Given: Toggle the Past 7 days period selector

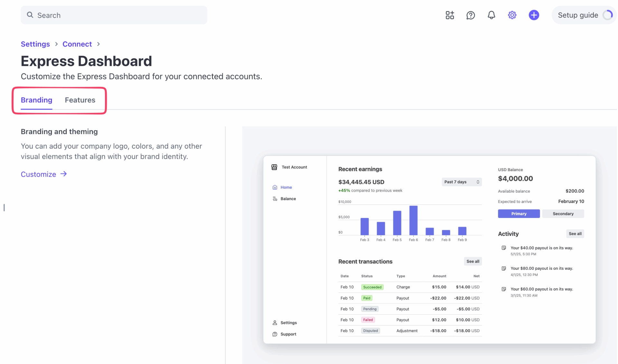Looking at the screenshot, I should point(462,182).
